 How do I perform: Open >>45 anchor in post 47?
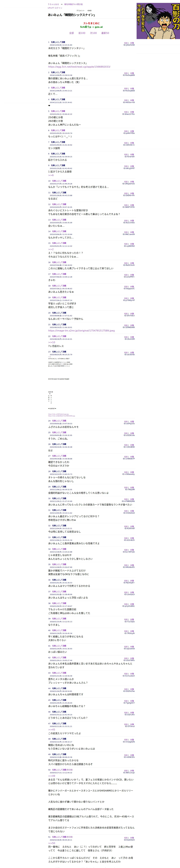point(51,730)
